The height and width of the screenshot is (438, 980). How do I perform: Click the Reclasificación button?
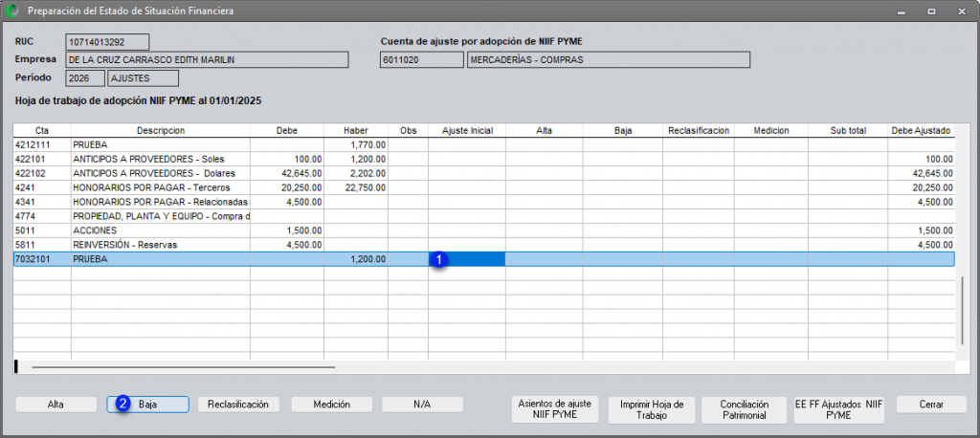click(238, 405)
